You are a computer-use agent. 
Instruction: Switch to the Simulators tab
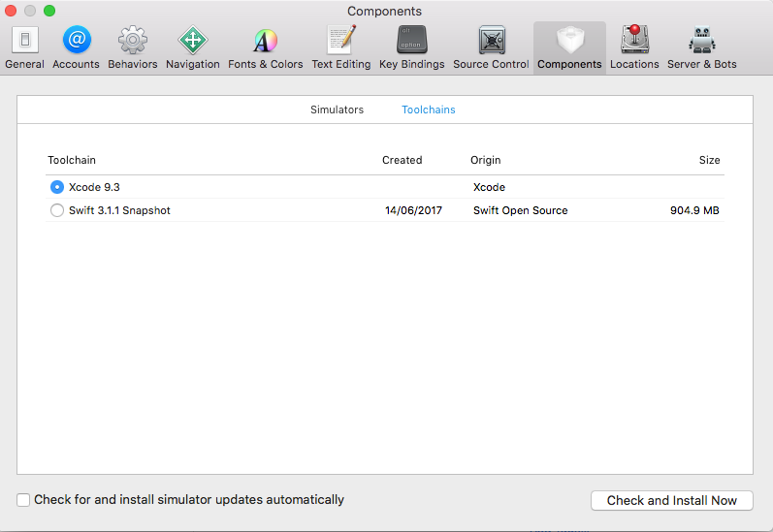pos(337,110)
